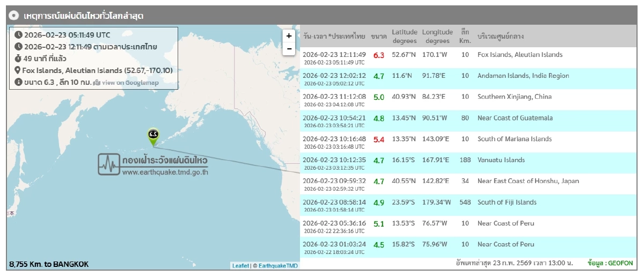Select the Near Coast of Guatemala row
644x276 pixels.
pyautogui.click(x=515, y=118)
